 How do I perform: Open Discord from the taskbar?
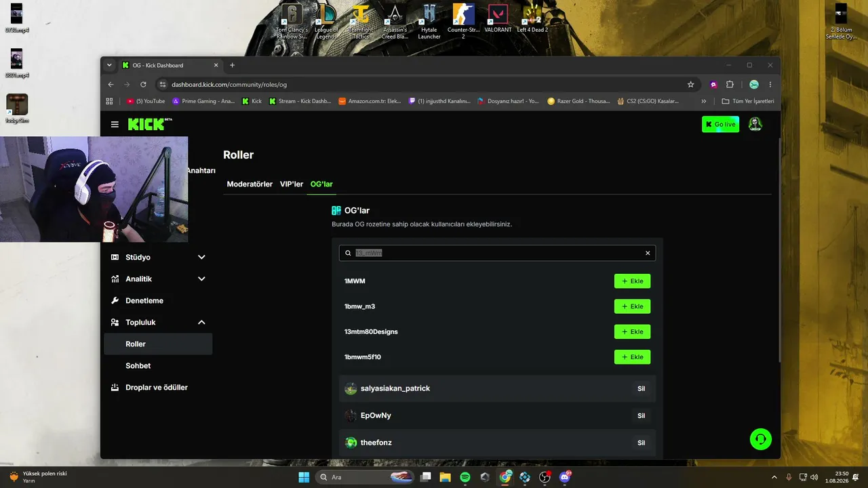click(565, 477)
